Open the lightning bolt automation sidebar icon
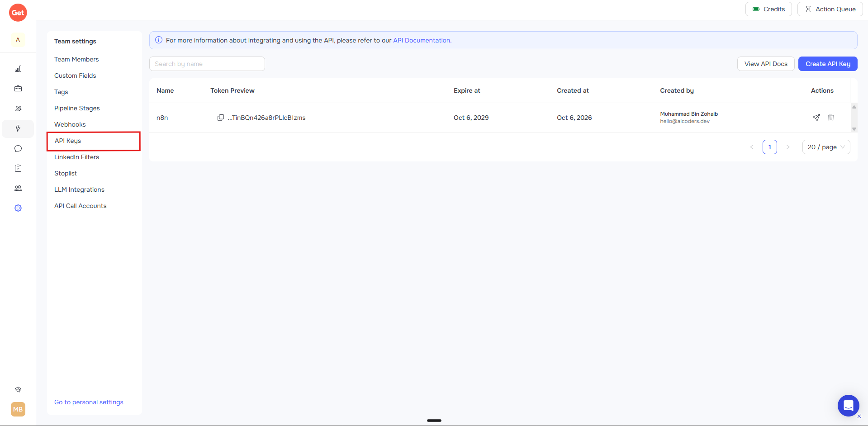Viewport: 868px width, 426px height. [18, 128]
